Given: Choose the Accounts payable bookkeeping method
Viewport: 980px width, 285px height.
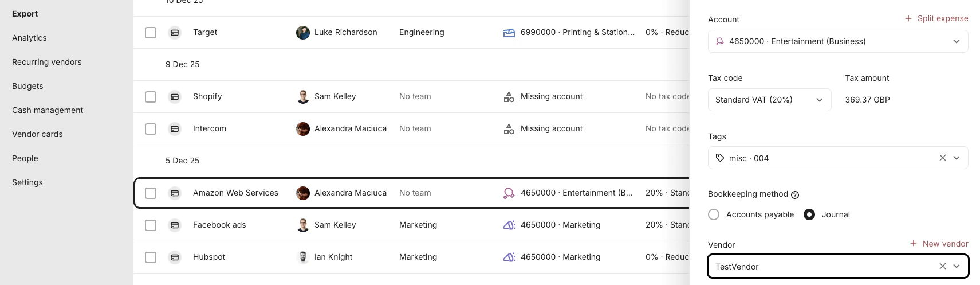Looking at the screenshot, I should point(714,214).
